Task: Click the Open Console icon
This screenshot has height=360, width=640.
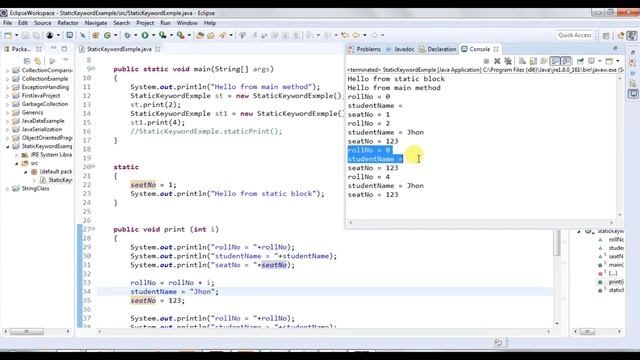Action: 609,61
